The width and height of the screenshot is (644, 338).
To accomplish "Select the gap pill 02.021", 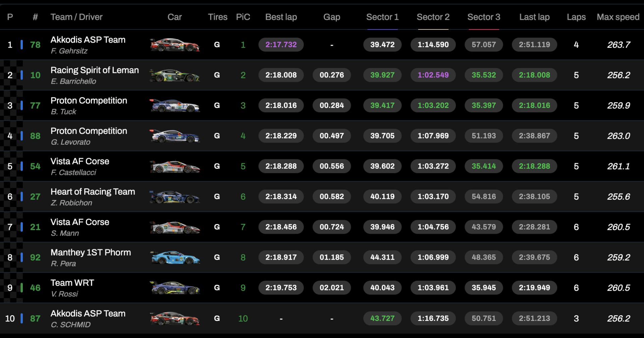I will click(x=332, y=288).
